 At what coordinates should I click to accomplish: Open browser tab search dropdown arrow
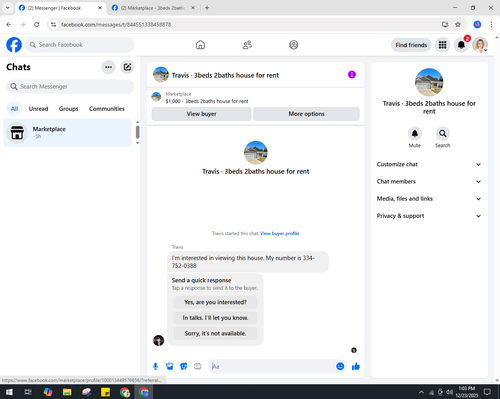[8, 7]
